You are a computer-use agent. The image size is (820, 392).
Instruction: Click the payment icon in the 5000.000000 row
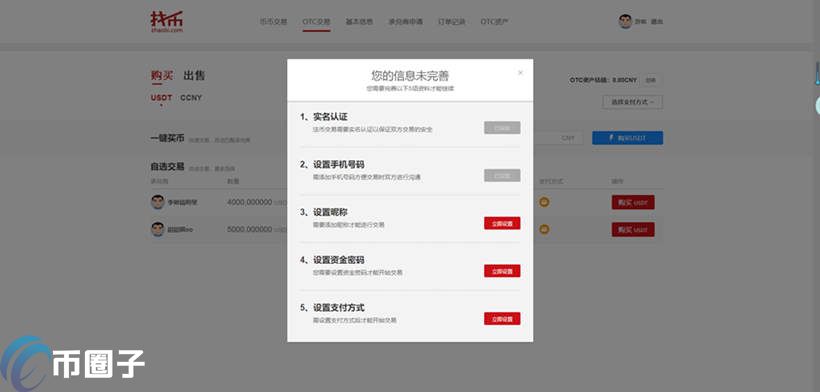coord(544,229)
